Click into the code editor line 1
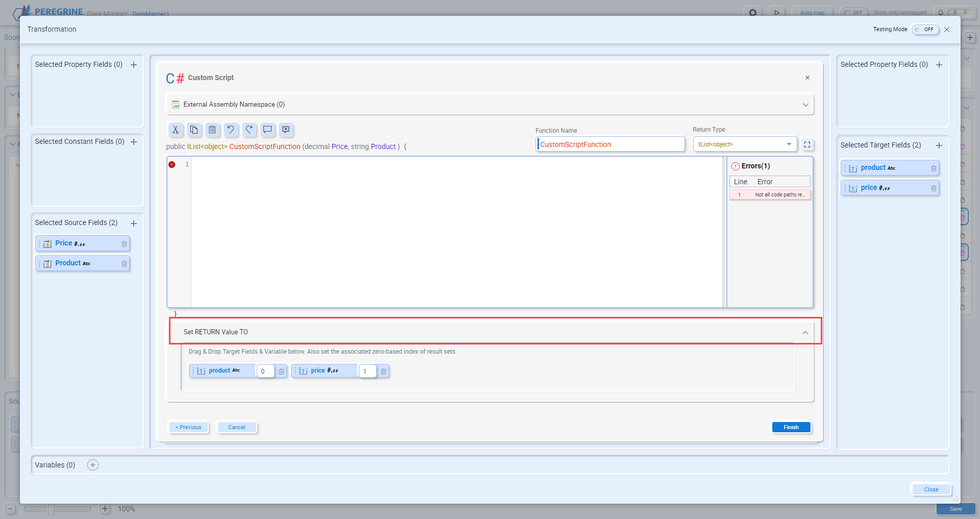The height and width of the screenshot is (519, 980). pos(456,164)
